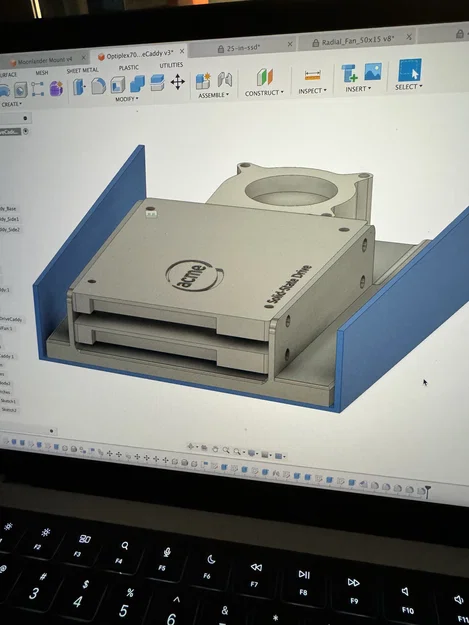Click the lock icon in top-right tab
The height and width of the screenshot is (625, 469).
(x=459, y=34)
